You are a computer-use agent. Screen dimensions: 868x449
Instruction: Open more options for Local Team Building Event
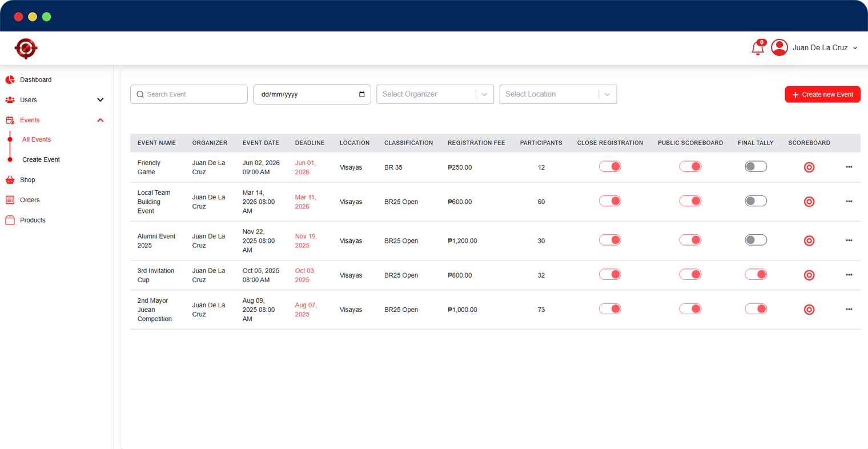[849, 202]
